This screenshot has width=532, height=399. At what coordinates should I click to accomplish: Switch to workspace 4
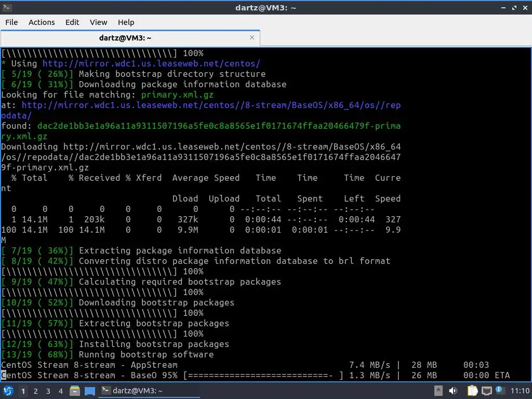61,391
